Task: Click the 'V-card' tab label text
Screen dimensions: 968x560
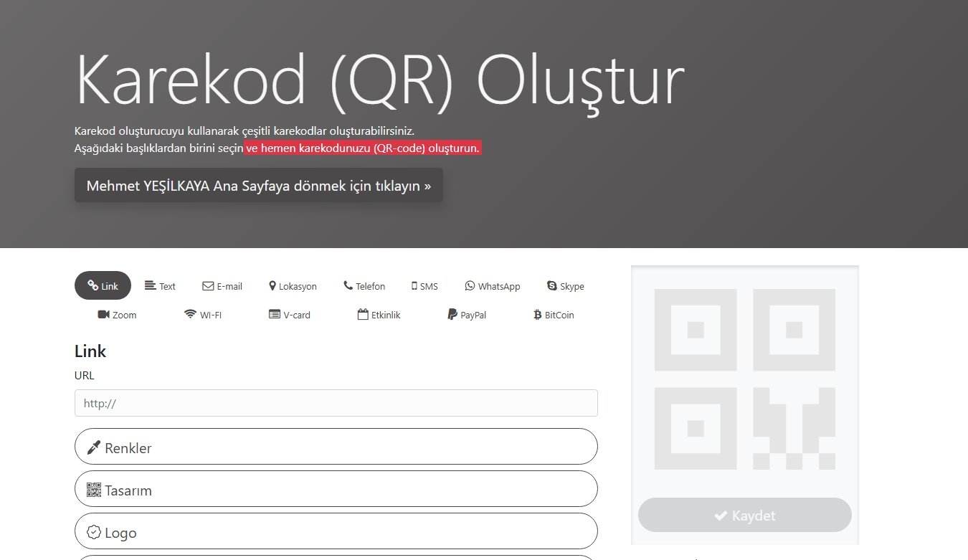Action: coord(297,315)
